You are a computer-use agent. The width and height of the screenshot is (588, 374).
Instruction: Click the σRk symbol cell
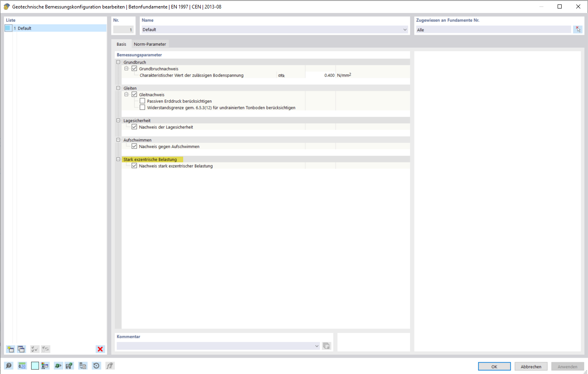(x=291, y=75)
